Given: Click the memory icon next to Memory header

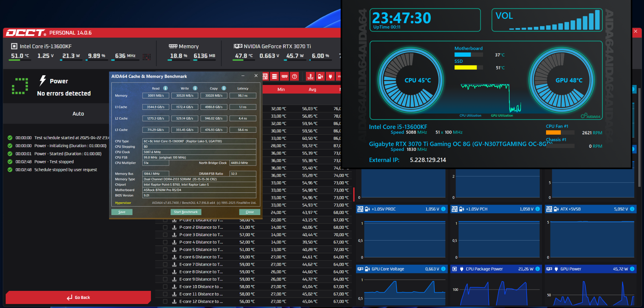Looking at the screenshot, I should (173, 46).
